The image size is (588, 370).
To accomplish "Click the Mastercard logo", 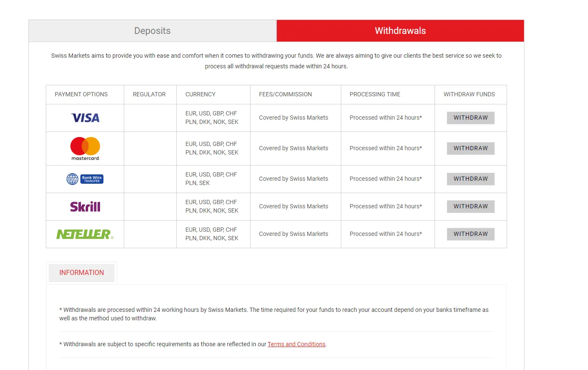I will [85, 149].
